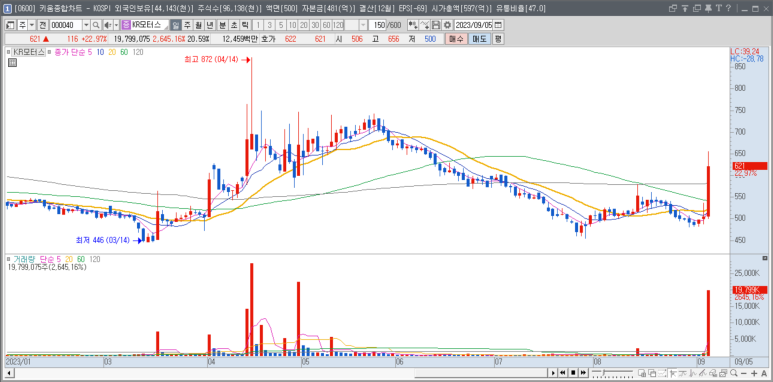Screen dimensions: 773x382
Task: Zoom out chart with minus icon
Action: pos(743,373)
